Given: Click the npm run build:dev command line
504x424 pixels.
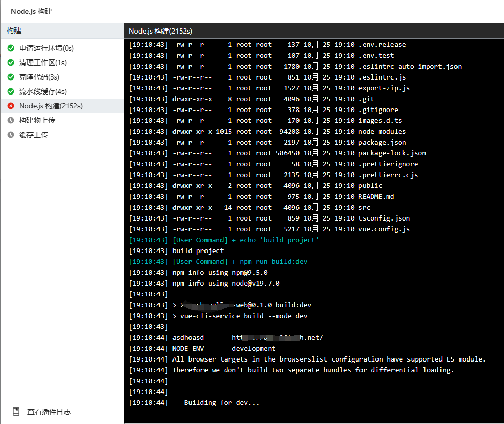Looking at the screenshot, I should pos(218,262).
